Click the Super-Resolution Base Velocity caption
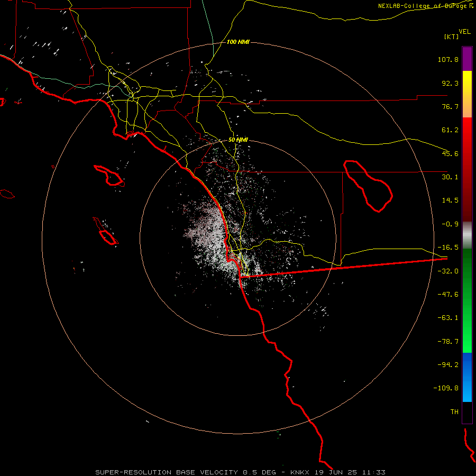476x476 pixels. 240,472
